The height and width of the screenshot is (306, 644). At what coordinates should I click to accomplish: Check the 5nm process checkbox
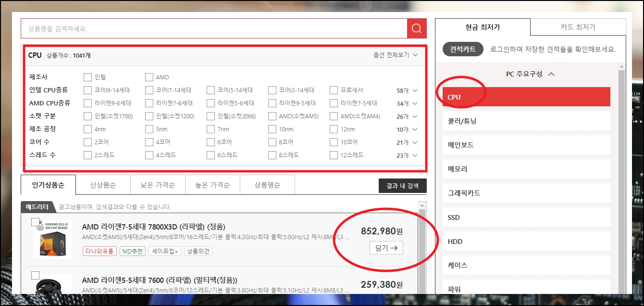[x=149, y=129]
